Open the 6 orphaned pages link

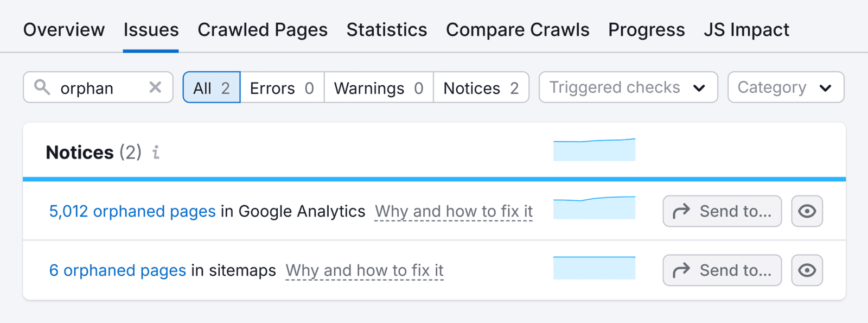coord(118,270)
